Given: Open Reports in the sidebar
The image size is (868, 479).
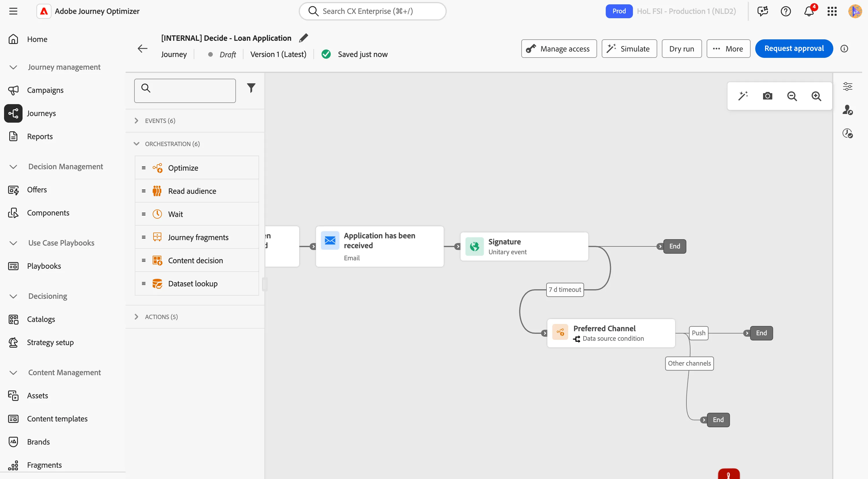Looking at the screenshot, I should tap(40, 137).
